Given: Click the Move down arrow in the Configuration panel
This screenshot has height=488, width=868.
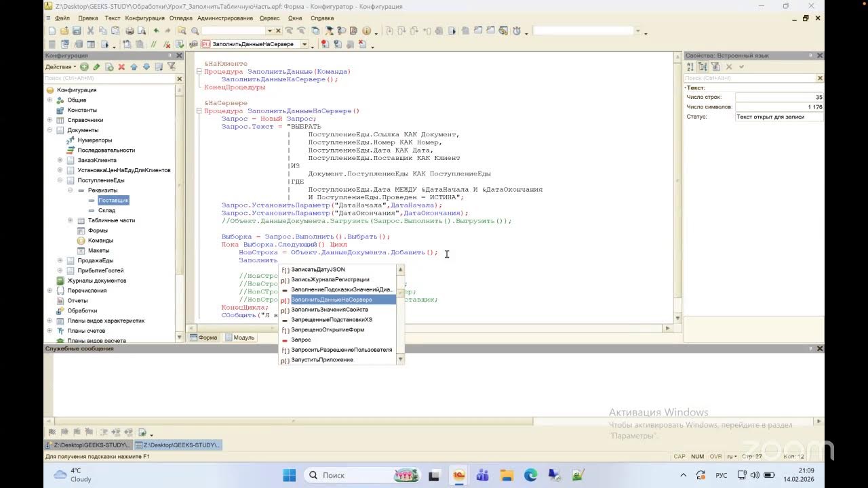Looking at the screenshot, I should click(146, 66).
